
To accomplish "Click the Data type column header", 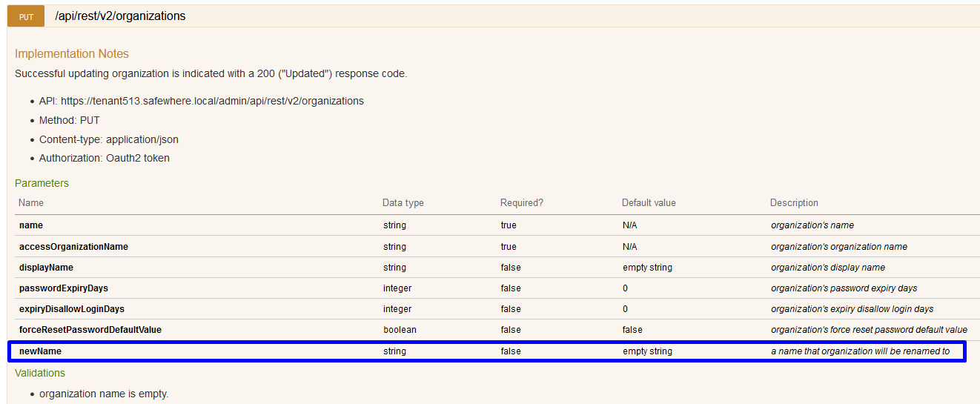I will tap(403, 203).
